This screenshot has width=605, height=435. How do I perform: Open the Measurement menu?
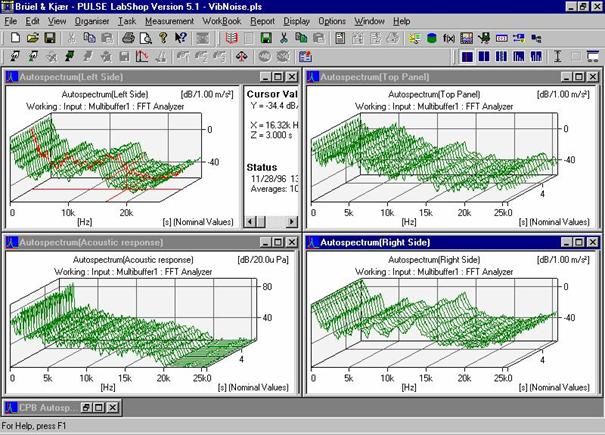click(x=169, y=20)
